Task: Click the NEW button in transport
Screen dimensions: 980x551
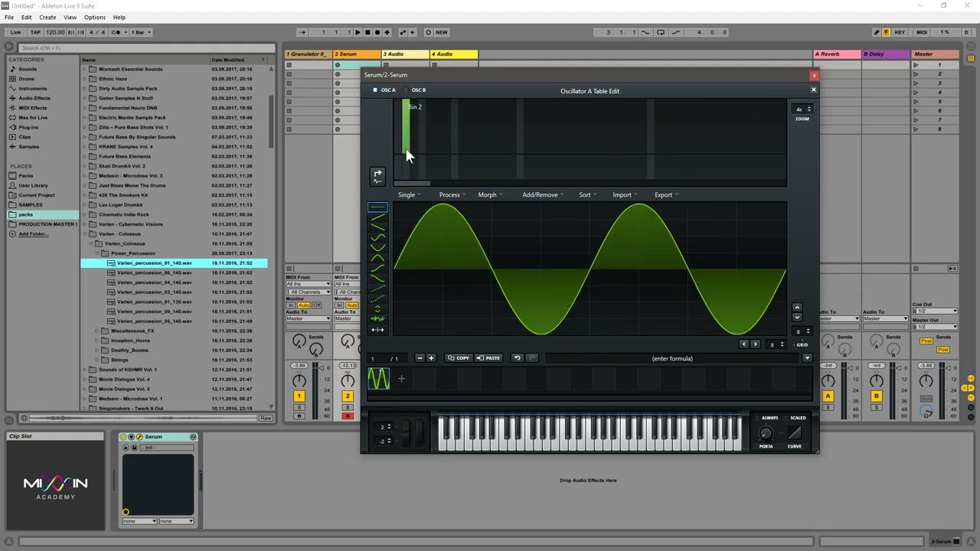Action: 442,32
